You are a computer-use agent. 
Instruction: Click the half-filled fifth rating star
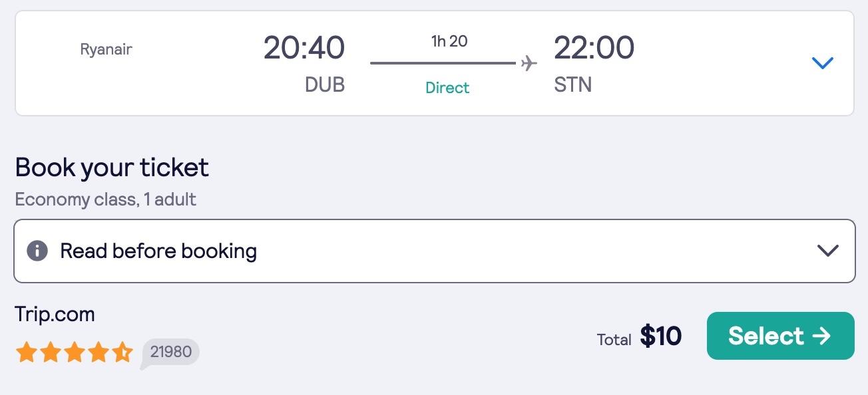click(x=122, y=352)
